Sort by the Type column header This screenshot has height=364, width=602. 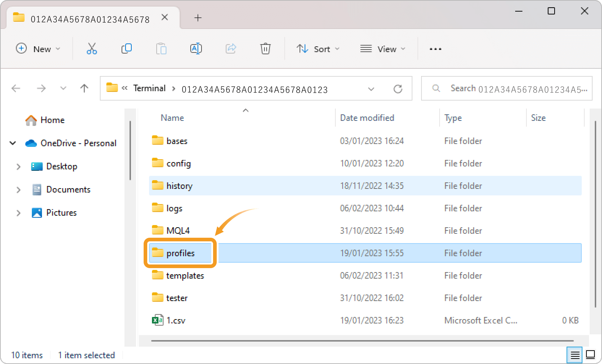click(453, 118)
